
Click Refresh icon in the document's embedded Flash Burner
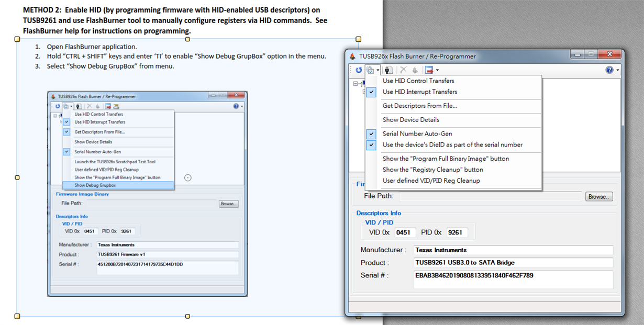pyautogui.click(x=58, y=106)
